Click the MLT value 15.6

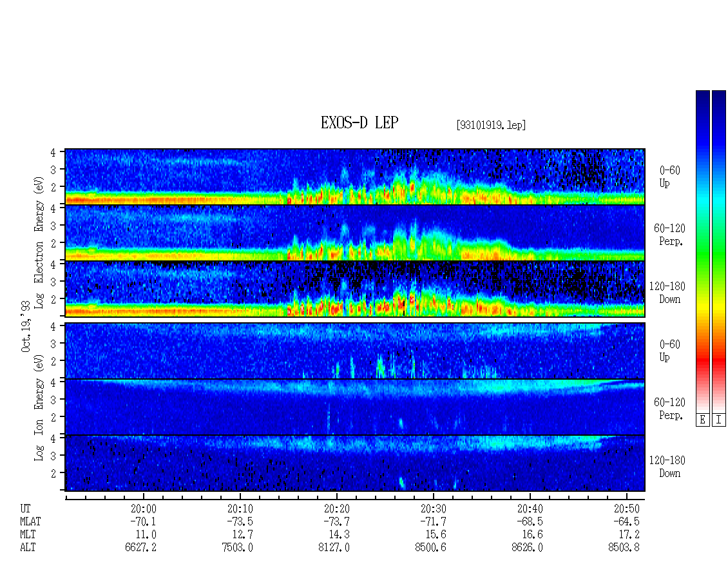tap(436, 535)
